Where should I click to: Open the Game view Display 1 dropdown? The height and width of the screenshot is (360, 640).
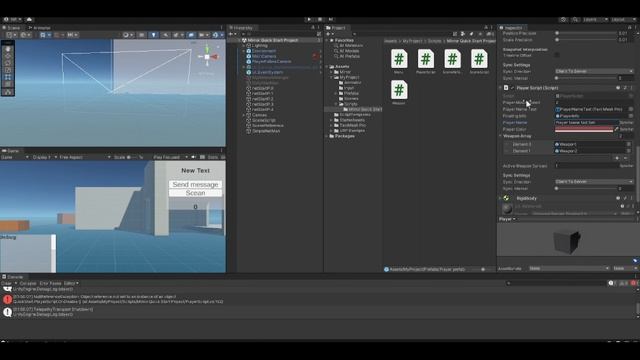coord(44,157)
